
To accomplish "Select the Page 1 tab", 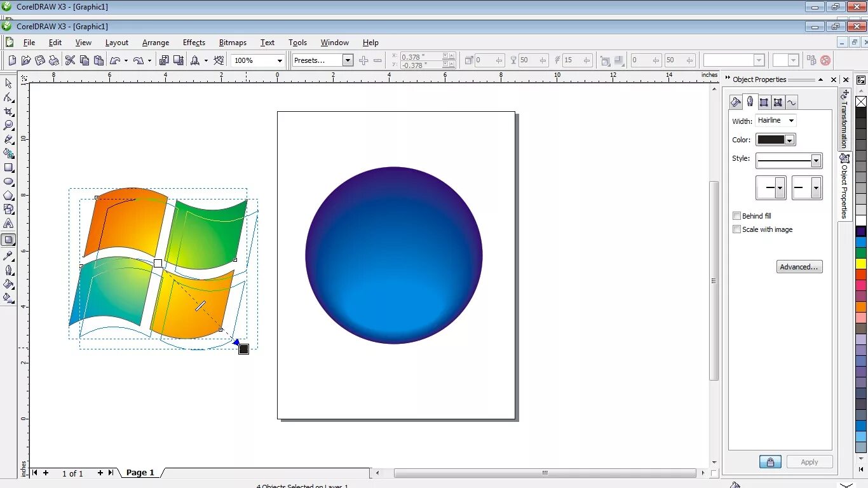I will tap(140, 473).
